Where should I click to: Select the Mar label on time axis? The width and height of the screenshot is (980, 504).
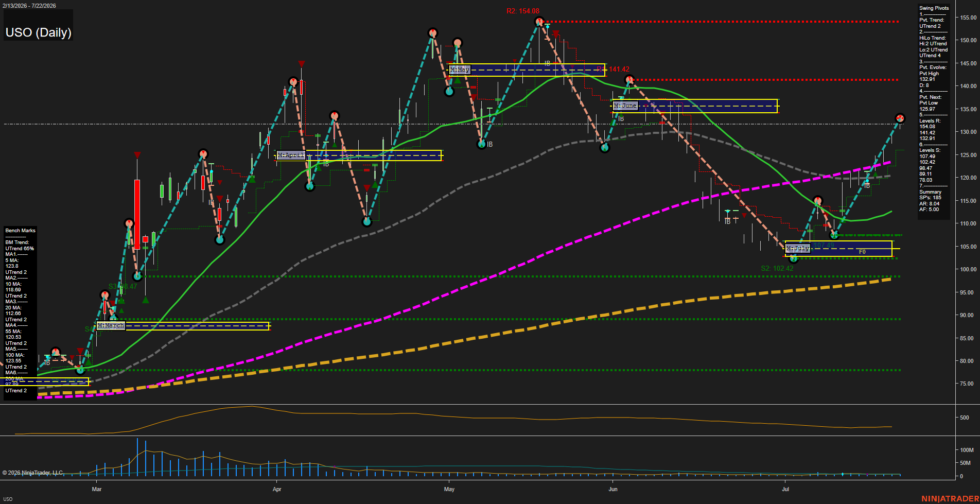click(97, 489)
